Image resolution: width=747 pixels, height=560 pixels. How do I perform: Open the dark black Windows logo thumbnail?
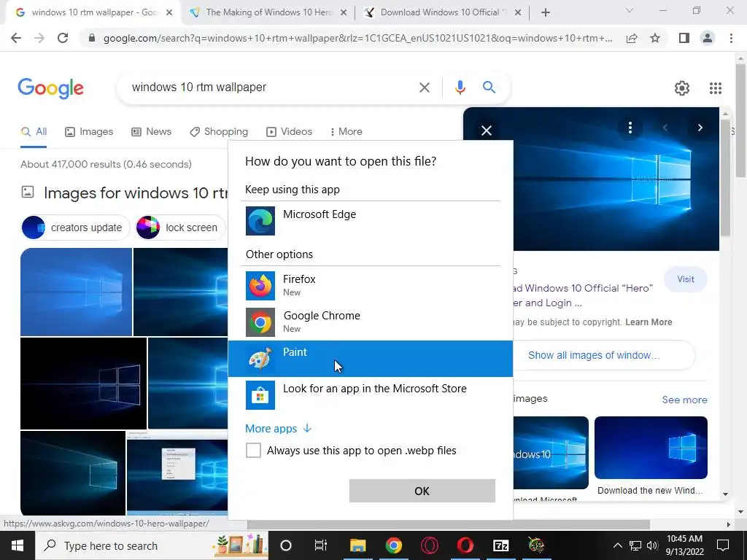pyautogui.click(x=83, y=384)
